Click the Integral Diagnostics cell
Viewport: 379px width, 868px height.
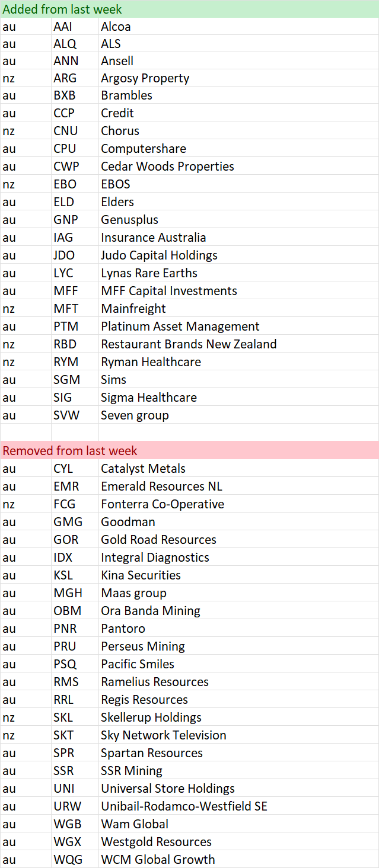pos(238,557)
